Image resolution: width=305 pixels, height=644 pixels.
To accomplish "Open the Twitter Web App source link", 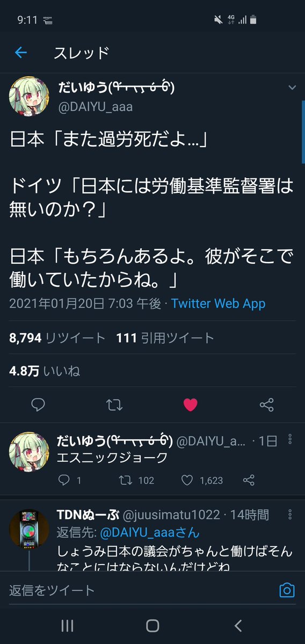I will click(x=219, y=303).
